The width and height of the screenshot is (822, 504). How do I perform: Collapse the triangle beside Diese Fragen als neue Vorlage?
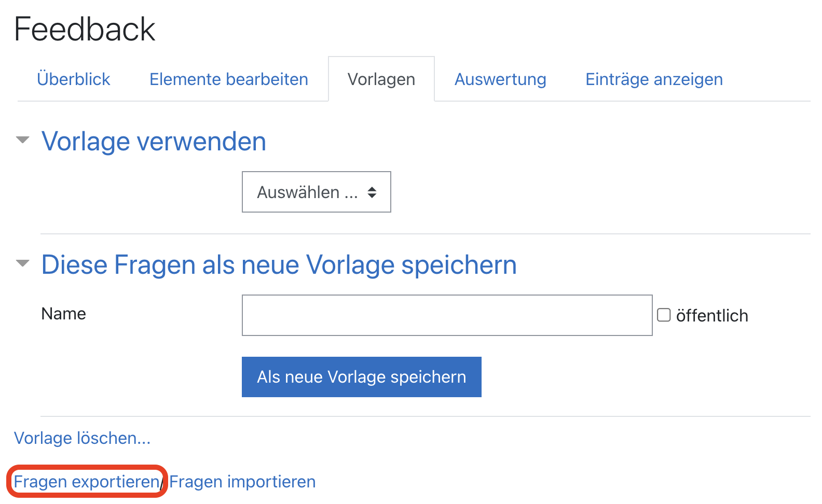click(x=23, y=263)
